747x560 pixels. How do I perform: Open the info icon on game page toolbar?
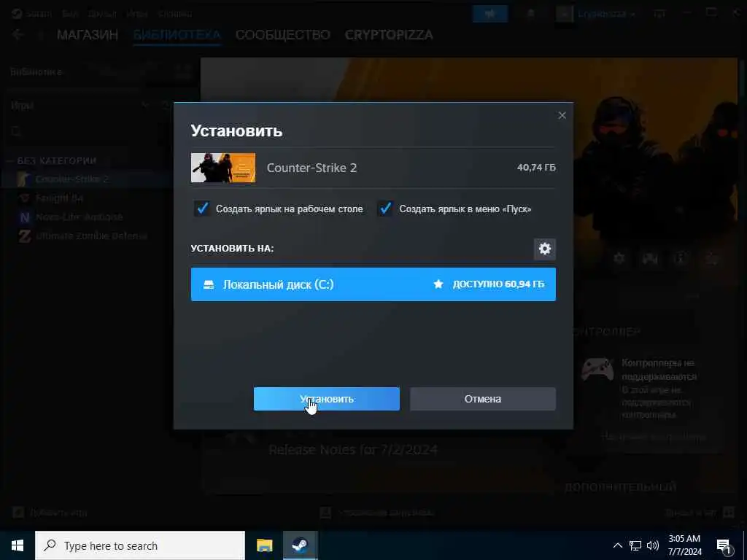pyautogui.click(x=681, y=259)
